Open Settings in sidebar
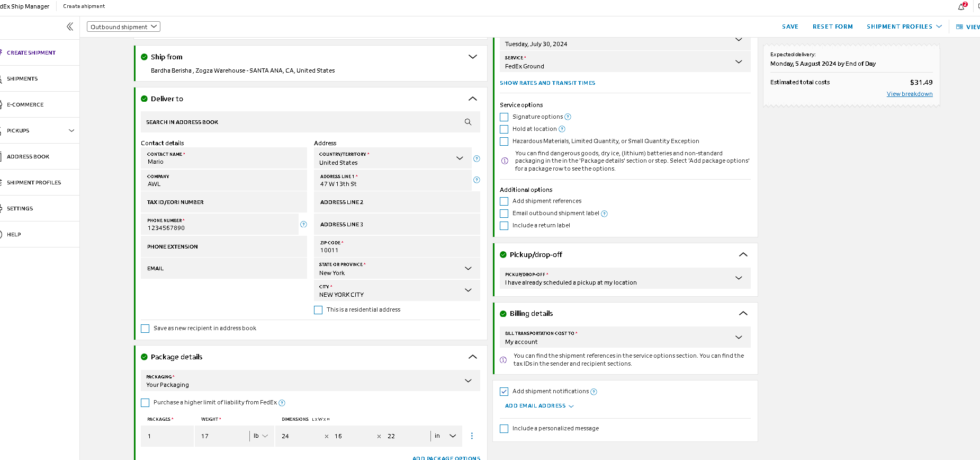Image resolution: width=980 pixels, height=460 pixels. pos(20,208)
